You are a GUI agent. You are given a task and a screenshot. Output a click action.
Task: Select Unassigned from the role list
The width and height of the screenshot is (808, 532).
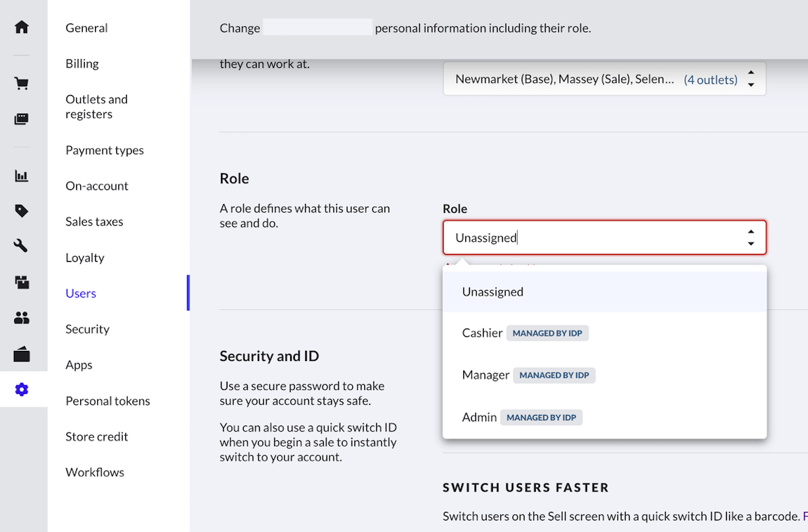click(493, 292)
